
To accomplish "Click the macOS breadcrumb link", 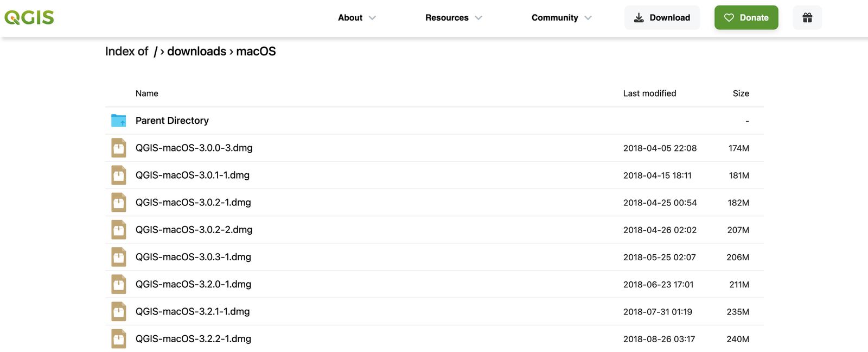I will pos(256,51).
